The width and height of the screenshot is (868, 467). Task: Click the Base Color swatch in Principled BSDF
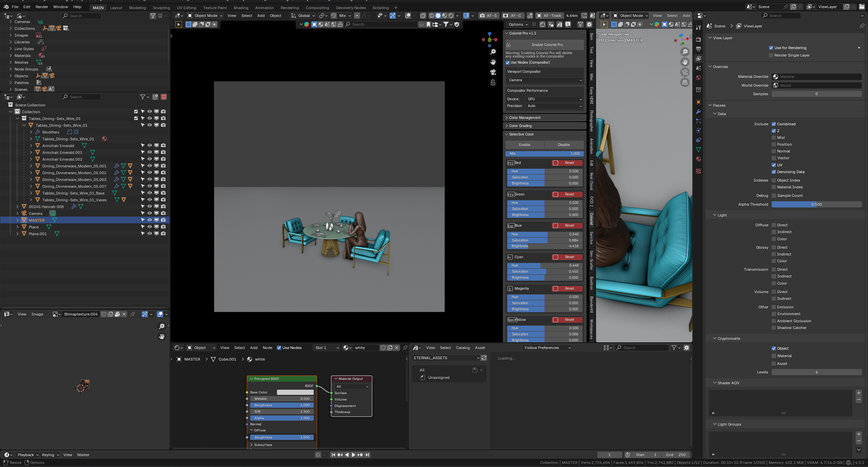(295, 392)
